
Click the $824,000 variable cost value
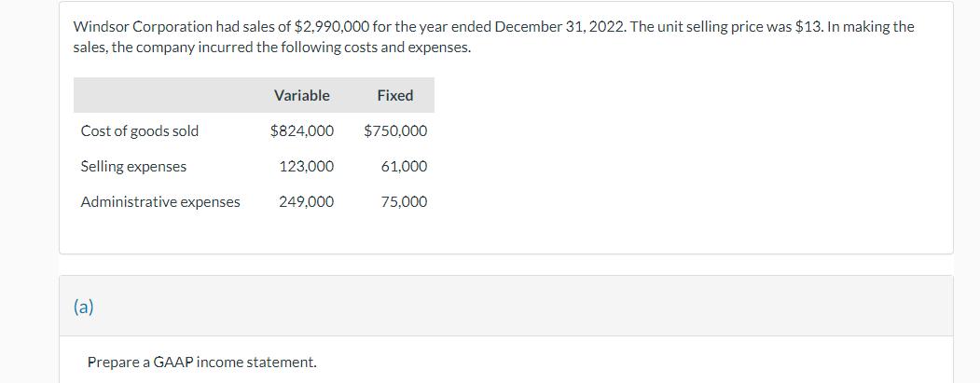(302, 131)
